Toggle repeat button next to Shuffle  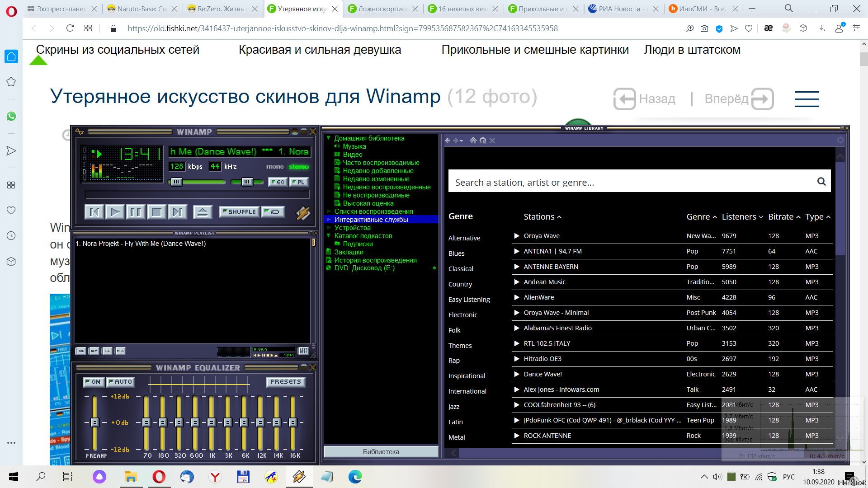tap(273, 211)
